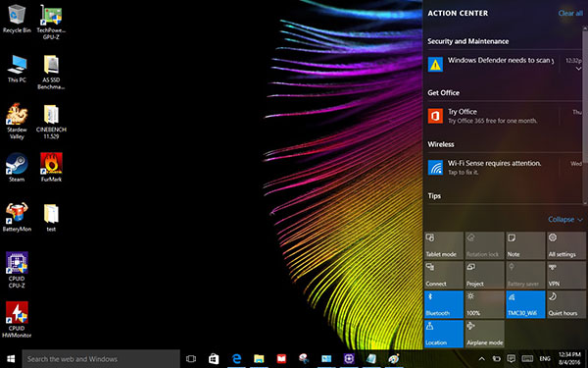Image resolution: width=588 pixels, height=368 pixels.
Task: Click the Tips group heading
Action: (434, 195)
